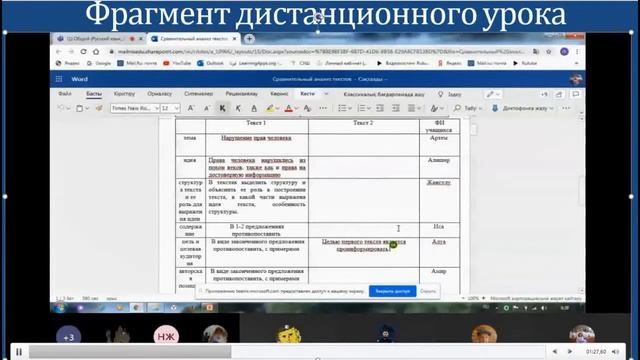
Task: Open the Сілтемелер references tab
Action: point(199,94)
